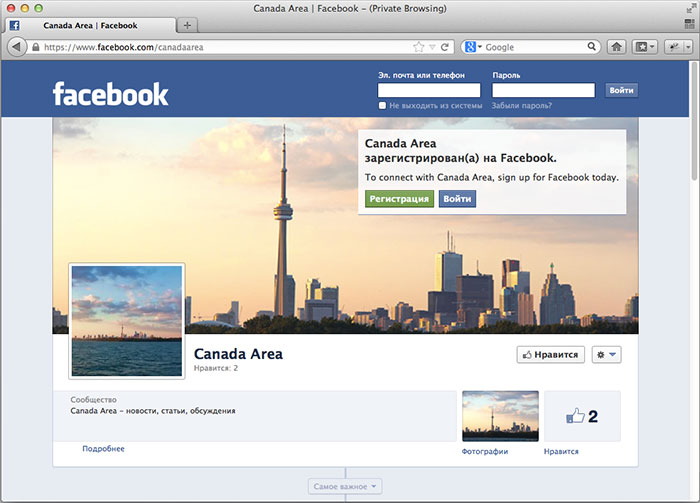Open the 'Фотографии' photo thumbnail
Image resolution: width=700 pixels, height=503 pixels.
coord(500,416)
